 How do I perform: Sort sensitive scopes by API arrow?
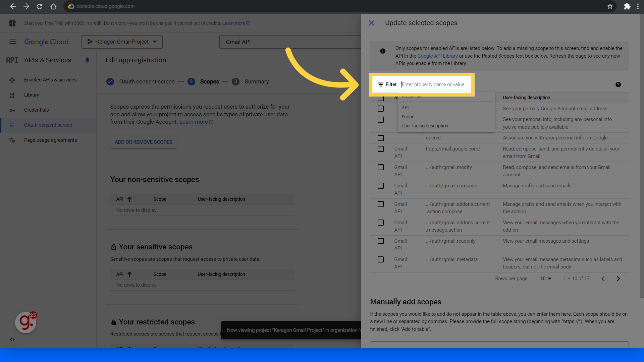[129, 274]
